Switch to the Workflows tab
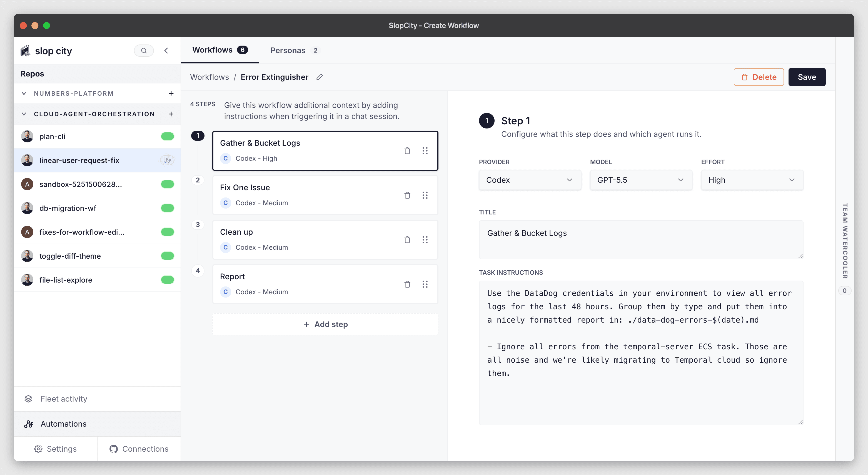 point(220,50)
